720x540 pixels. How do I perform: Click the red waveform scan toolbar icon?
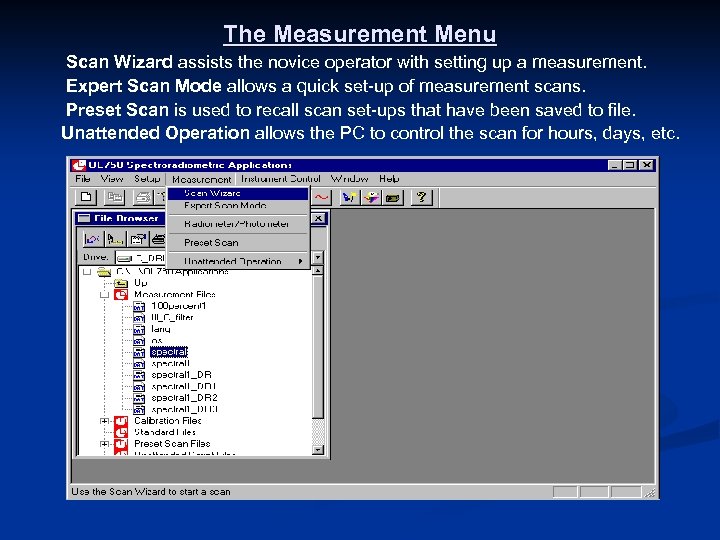pos(322,198)
